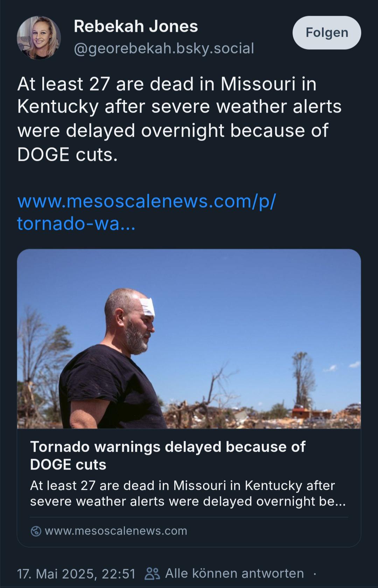The width and height of the screenshot is (378, 588).
Task: Tap the 'Folgen' follow button
Action: 327,33
